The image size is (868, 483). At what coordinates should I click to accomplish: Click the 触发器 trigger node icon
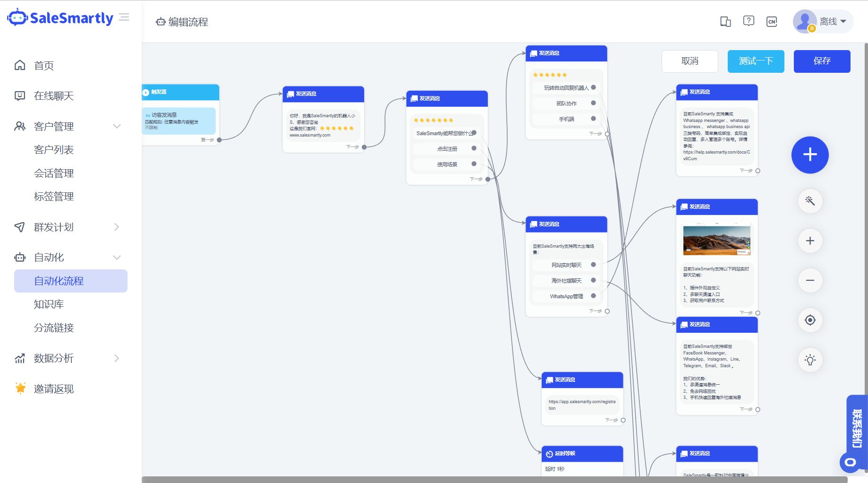[146, 92]
